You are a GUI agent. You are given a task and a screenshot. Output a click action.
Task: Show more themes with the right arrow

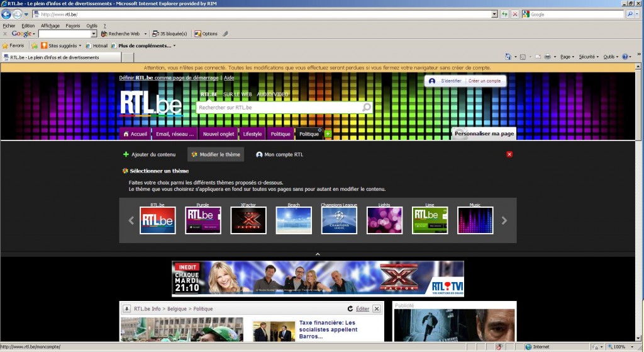point(504,220)
